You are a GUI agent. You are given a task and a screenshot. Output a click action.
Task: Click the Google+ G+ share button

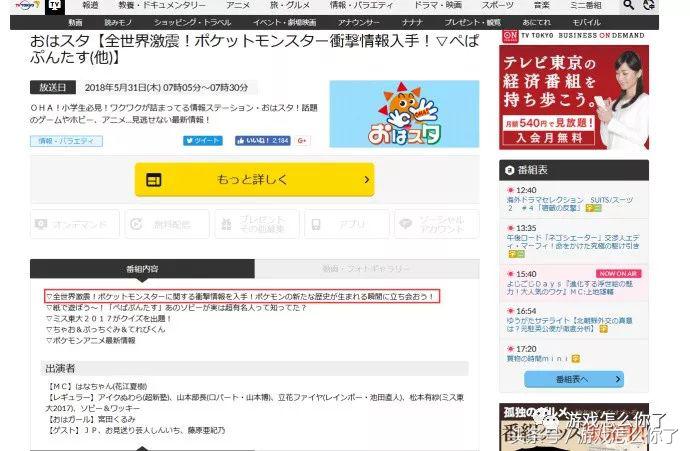[x=302, y=140]
